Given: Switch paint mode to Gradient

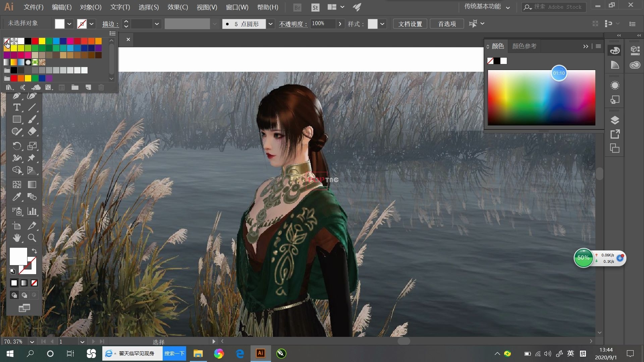Looking at the screenshot, I should (24, 283).
